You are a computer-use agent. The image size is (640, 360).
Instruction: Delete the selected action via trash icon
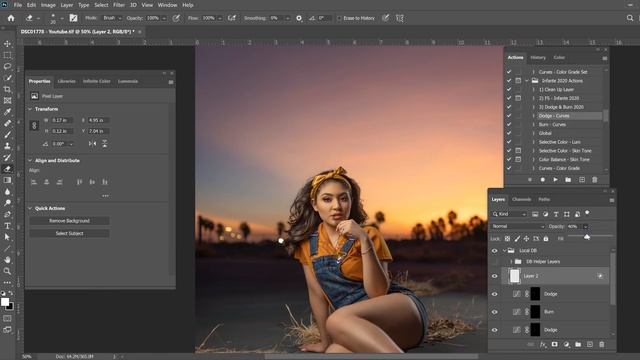[594, 180]
